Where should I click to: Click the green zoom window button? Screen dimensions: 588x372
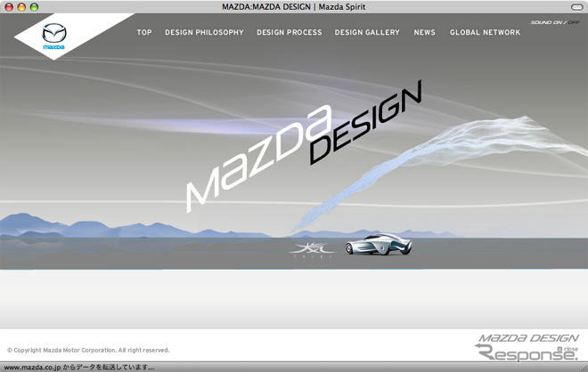[34, 7]
